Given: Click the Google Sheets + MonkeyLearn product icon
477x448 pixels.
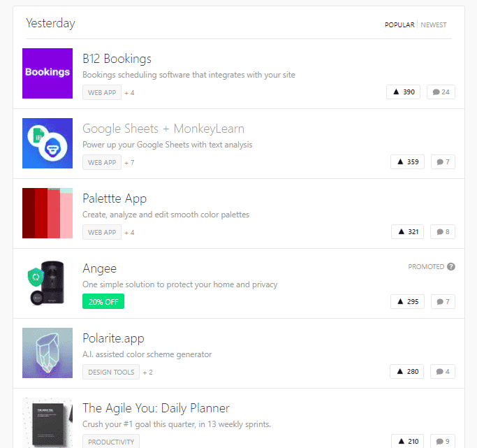Looking at the screenshot, I should pyautogui.click(x=47, y=143).
